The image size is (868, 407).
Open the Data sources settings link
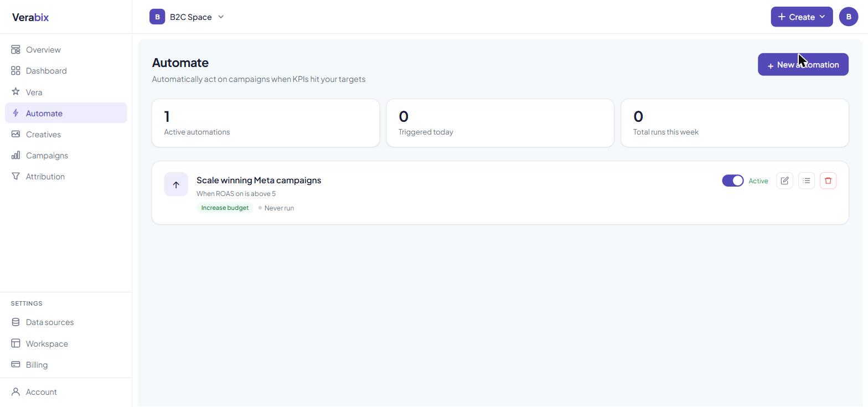point(66,322)
